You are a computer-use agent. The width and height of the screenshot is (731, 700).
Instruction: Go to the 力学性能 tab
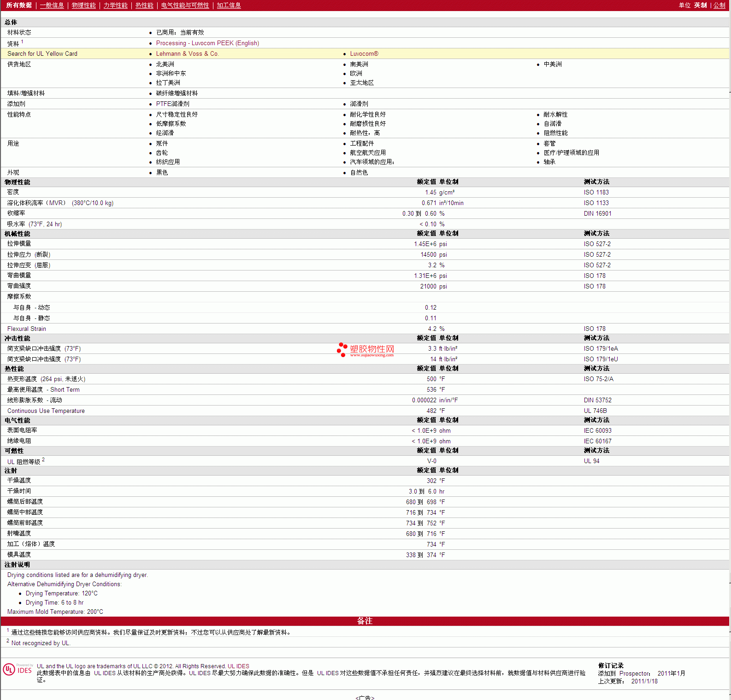coord(116,5)
